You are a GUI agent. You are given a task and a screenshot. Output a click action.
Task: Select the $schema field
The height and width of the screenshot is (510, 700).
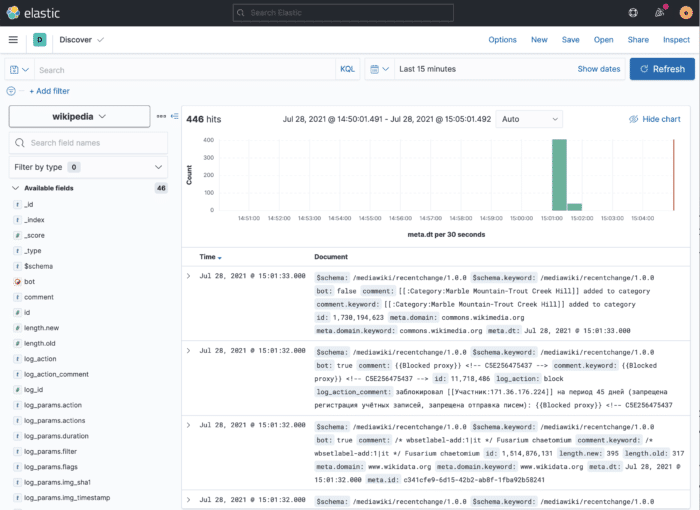point(38,267)
